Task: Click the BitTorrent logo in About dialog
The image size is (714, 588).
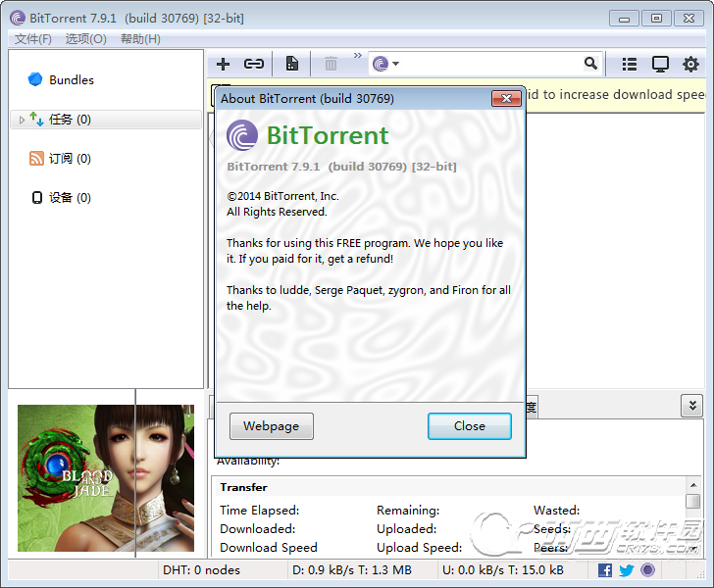Action: pos(242,135)
